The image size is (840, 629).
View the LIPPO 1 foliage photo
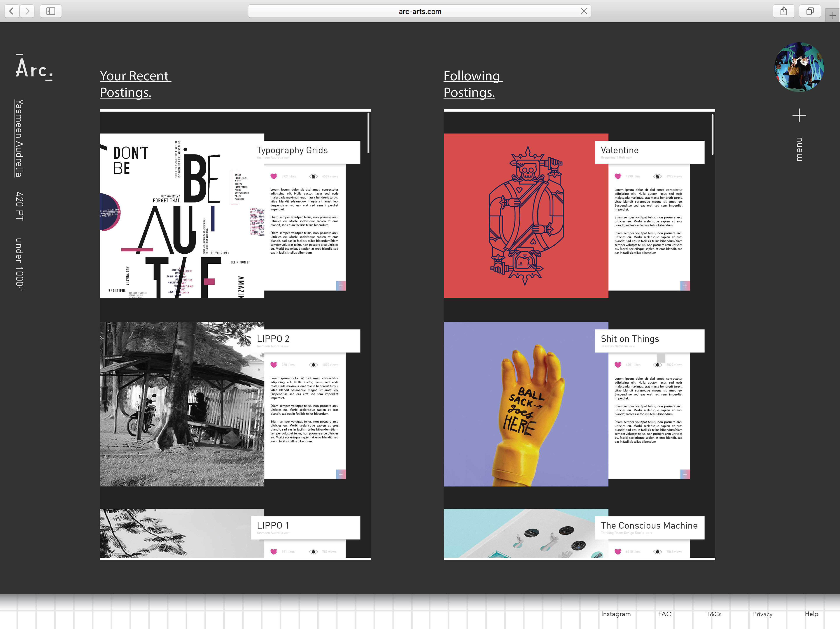(x=182, y=533)
